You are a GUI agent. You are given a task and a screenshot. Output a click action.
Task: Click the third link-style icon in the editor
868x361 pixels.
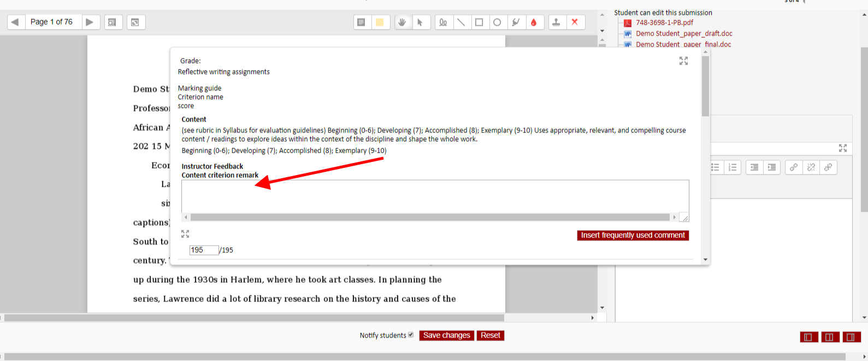coord(828,167)
